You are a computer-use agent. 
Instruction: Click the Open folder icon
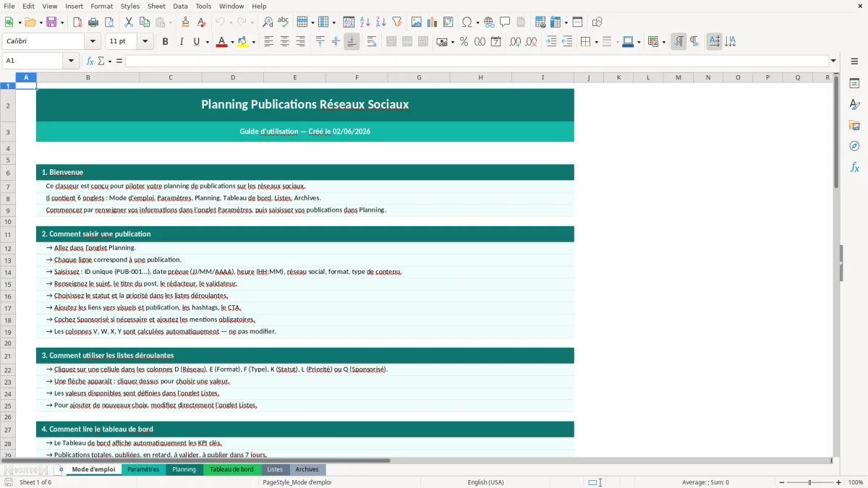pyautogui.click(x=29, y=22)
